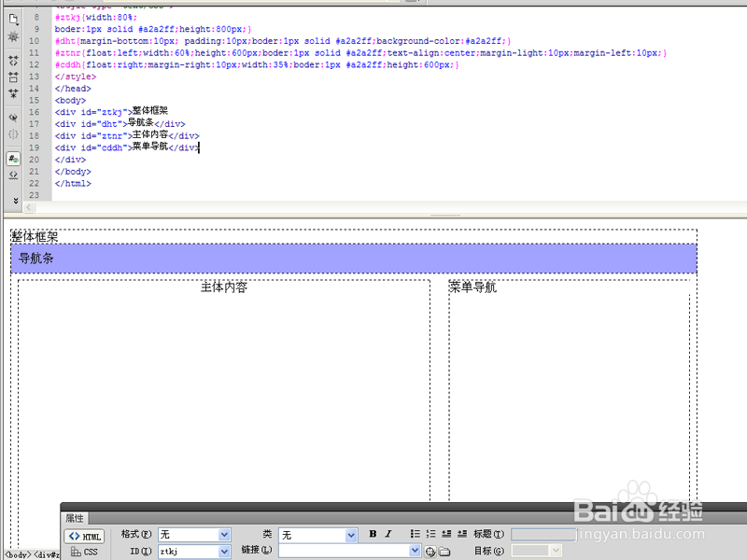
Task: Open the 类 class dropdown
Action: [x=351, y=535]
